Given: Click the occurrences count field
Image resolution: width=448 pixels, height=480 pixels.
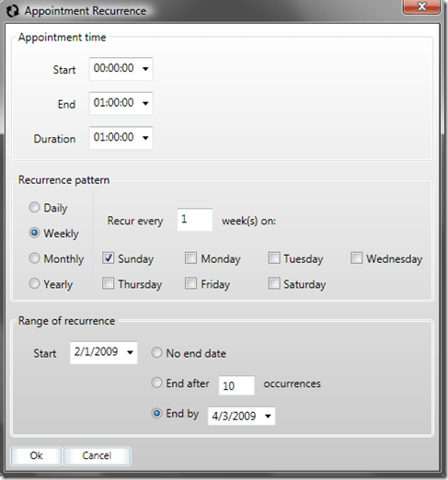Looking at the screenshot, I should point(236,385).
